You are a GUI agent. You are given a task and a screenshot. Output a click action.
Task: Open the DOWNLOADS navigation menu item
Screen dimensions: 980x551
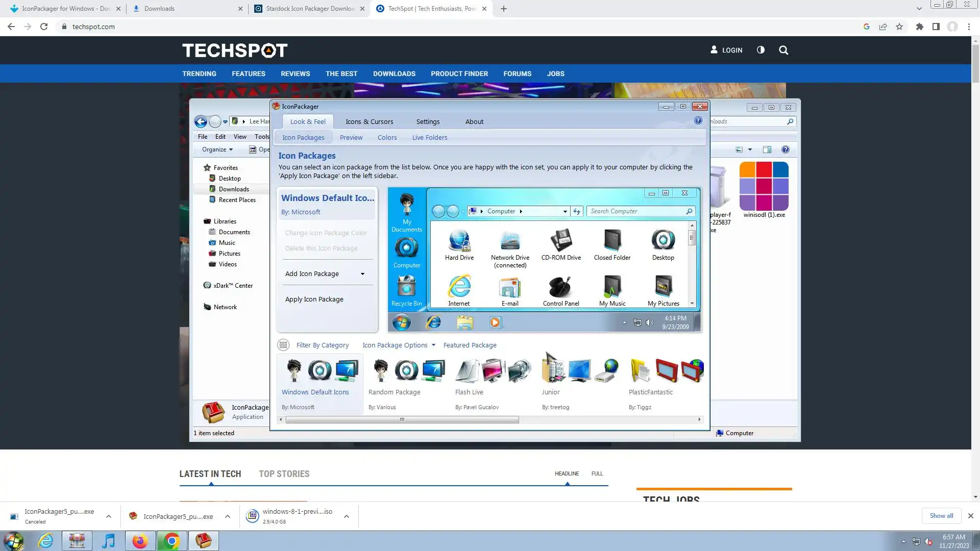(x=394, y=73)
